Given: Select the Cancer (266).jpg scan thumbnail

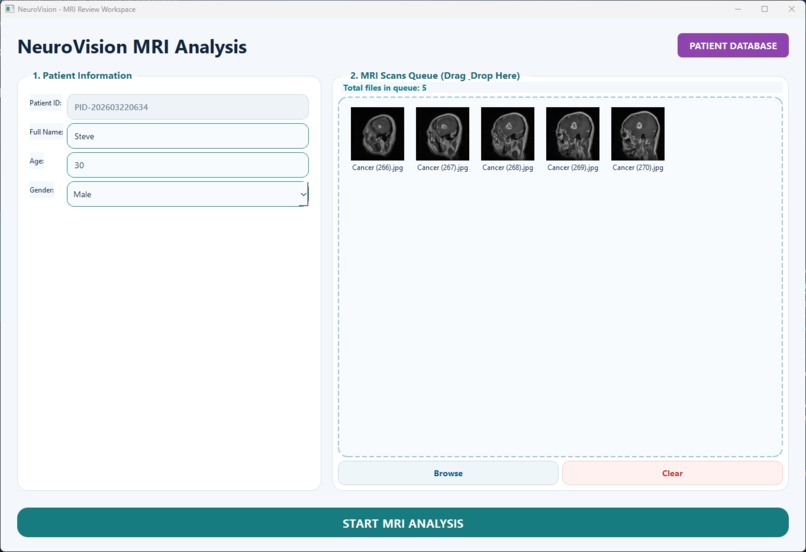Looking at the screenshot, I should point(377,134).
